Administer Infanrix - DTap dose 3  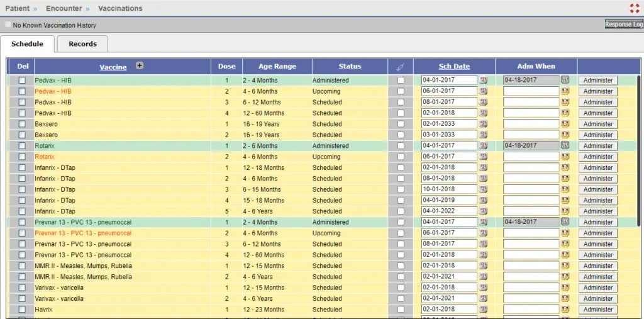click(x=598, y=189)
